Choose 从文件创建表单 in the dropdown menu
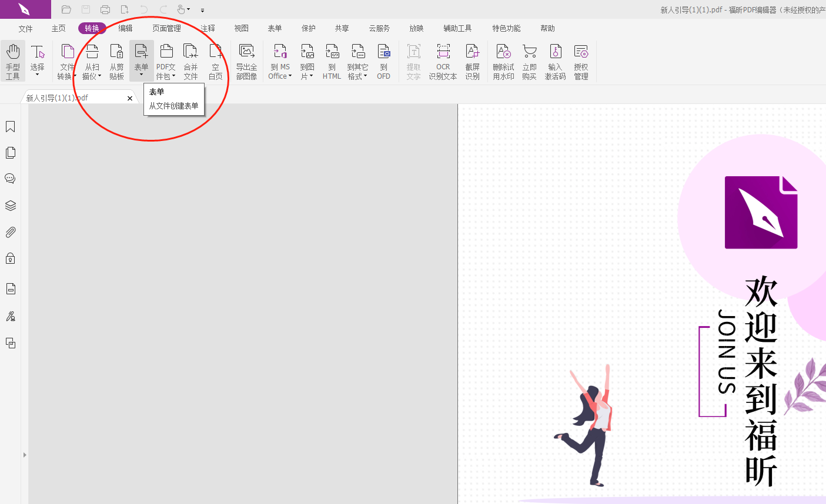The width and height of the screenshot is (826, 504). [x=173, y=106]
